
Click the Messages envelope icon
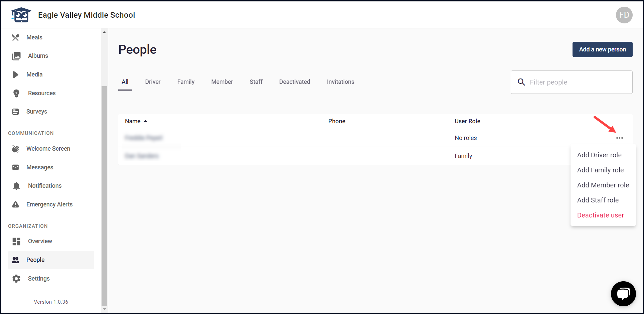click(x=15, y=167)
